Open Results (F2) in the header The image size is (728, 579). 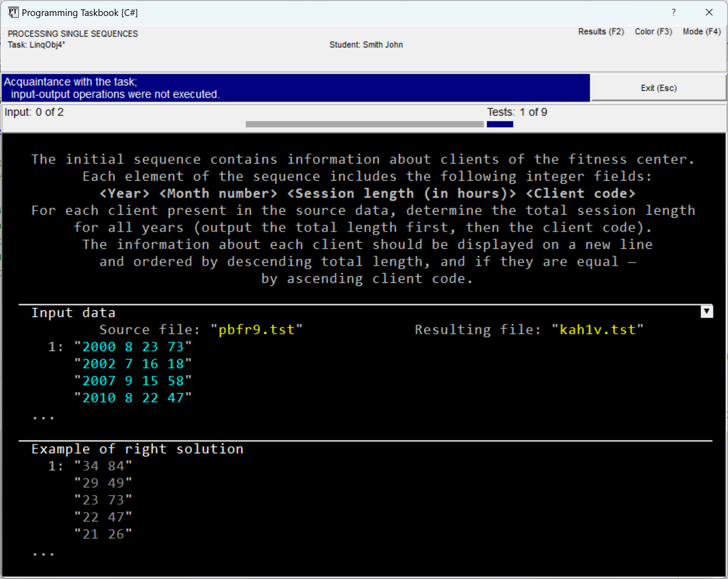tap(601, 32)
